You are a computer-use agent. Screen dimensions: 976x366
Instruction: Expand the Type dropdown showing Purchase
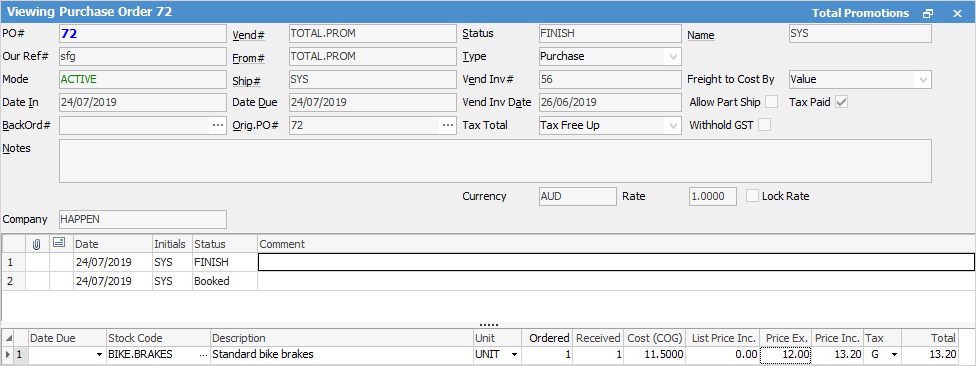point(673,57)
